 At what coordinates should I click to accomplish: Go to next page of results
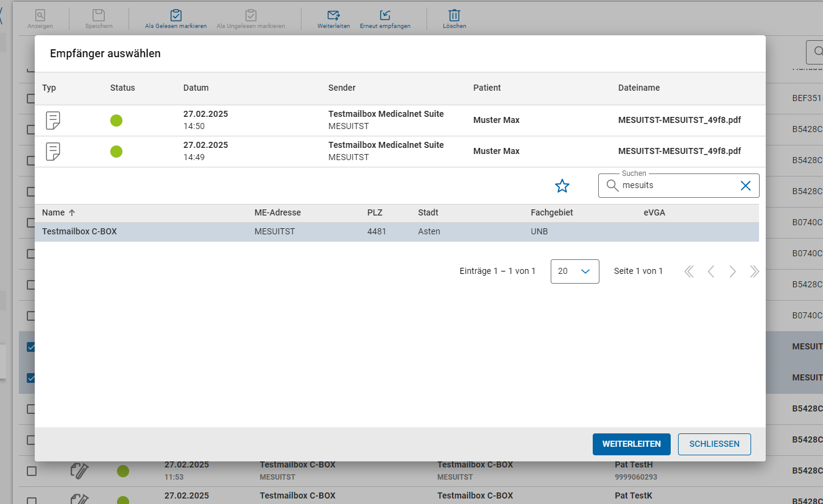tap(733, 271)
